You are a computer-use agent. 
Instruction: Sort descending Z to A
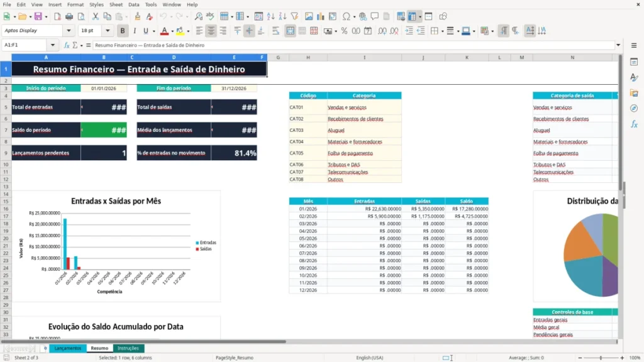click(x=282, y=16)
